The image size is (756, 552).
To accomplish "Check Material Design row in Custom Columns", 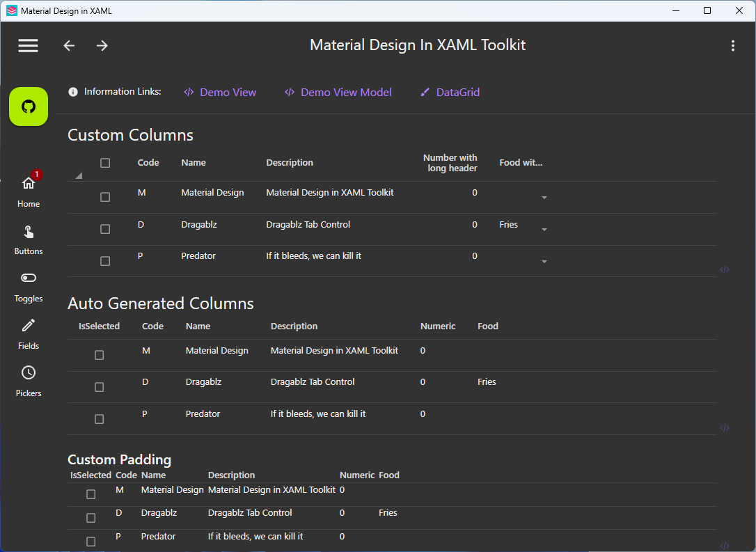I will pos(105,197).
